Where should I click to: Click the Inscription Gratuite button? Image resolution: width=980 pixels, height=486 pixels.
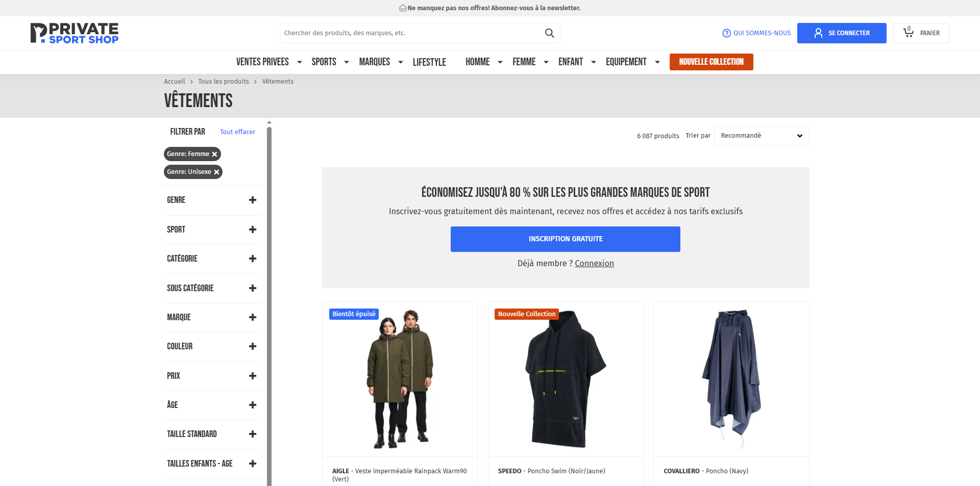pyautogui.click(x=566, y=239)
